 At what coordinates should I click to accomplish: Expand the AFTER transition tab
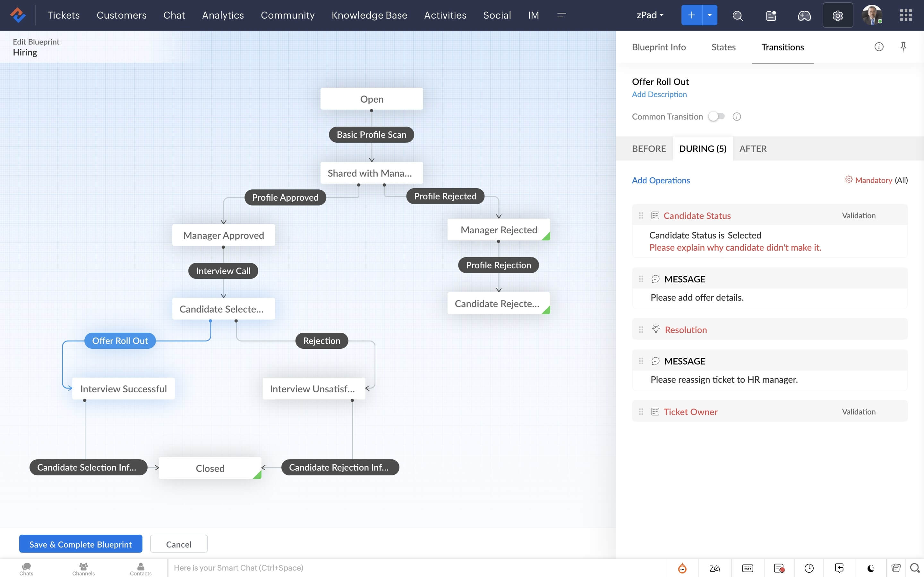point(752,147)
